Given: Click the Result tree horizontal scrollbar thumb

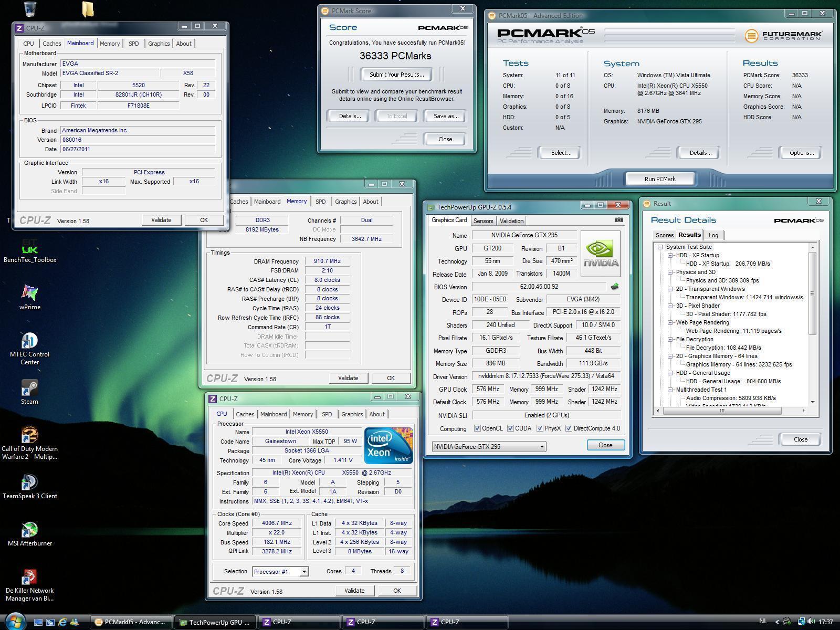Looking at the screenshot, I should coord(722,411).
